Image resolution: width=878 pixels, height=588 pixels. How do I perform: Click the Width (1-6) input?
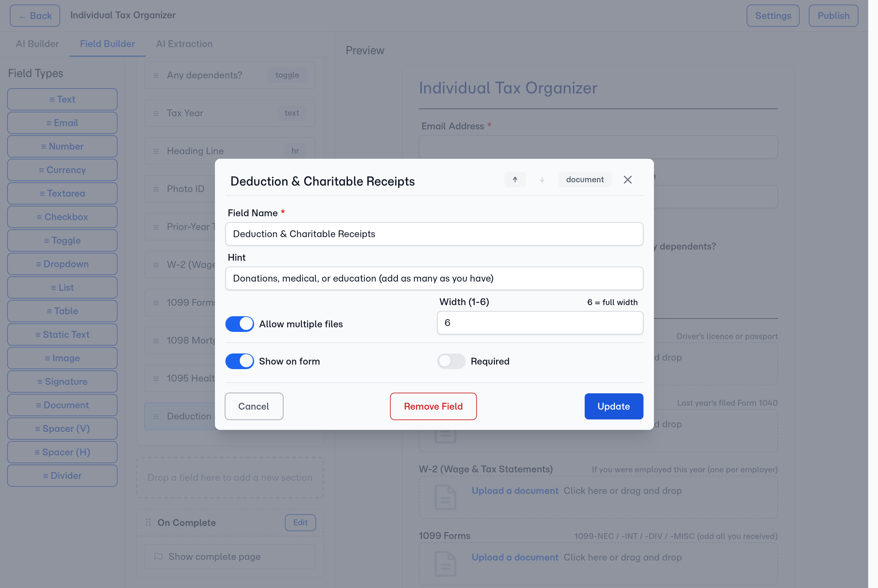click(540, 323)
